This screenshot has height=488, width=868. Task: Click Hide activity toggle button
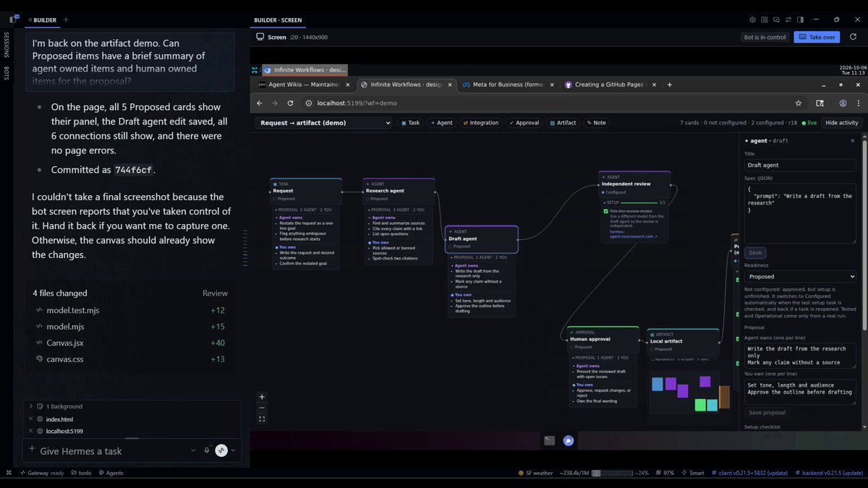click(842, 123)
